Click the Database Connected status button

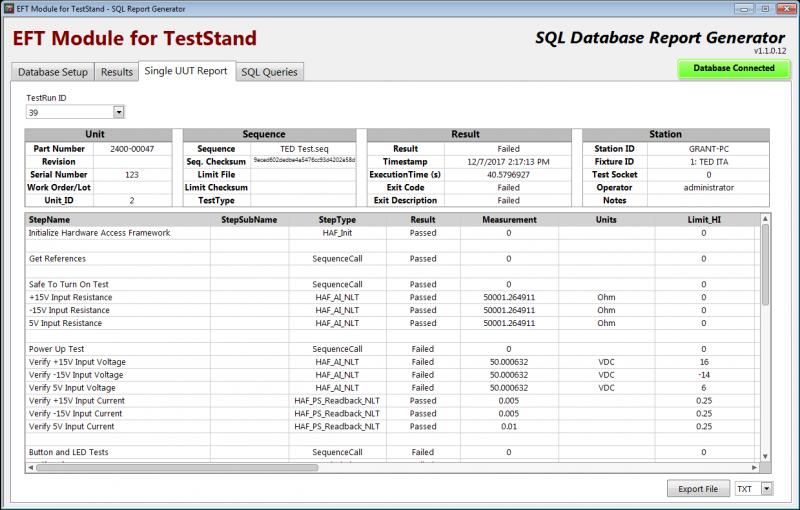(x=734, y=68)
